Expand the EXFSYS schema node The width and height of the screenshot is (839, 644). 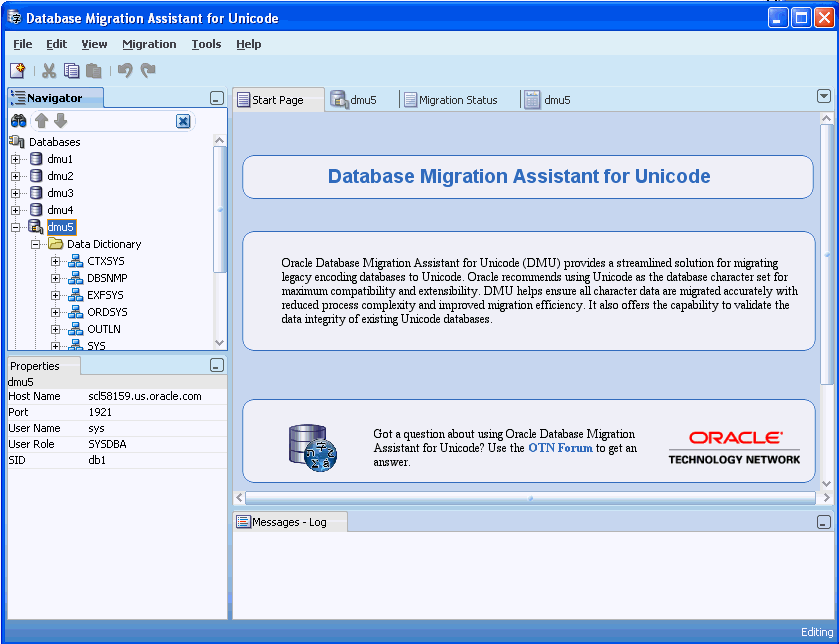pos(56,296)
